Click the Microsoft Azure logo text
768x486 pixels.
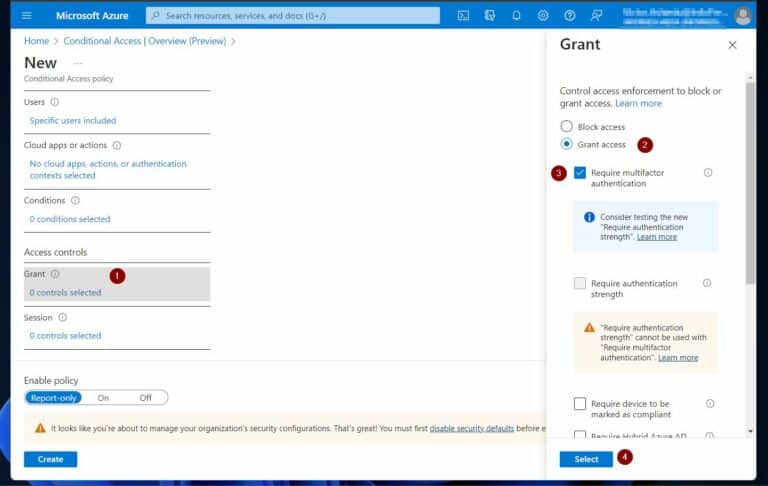(x=92, y=16)
